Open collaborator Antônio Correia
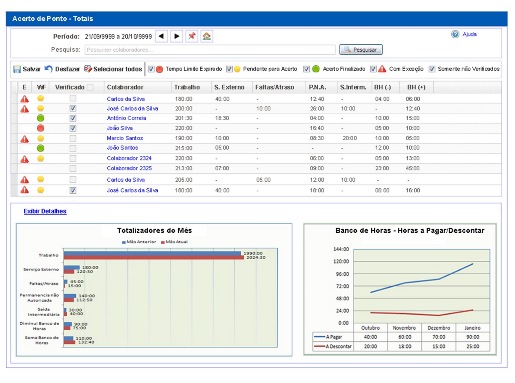The width and height of the screenshot is (515, 383). pyautogui.click(x=126, y=118)
